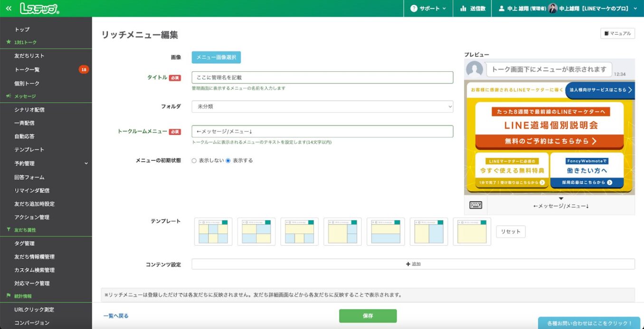Image resolution: width=644 pixels, height=329 pixels.
Task: Click the notification badge on トーク一覧
Action: tap(84, 69)
